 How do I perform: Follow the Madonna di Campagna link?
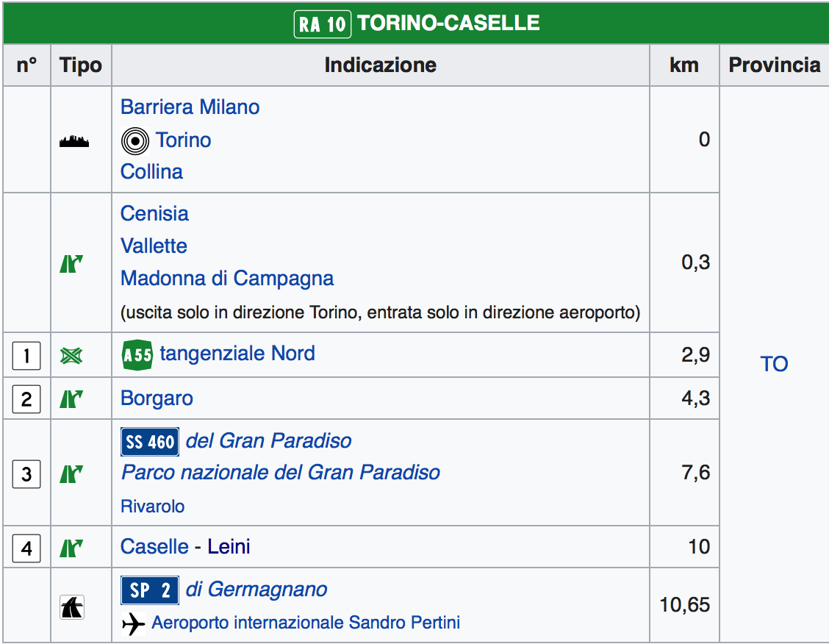tap(227, 279)
